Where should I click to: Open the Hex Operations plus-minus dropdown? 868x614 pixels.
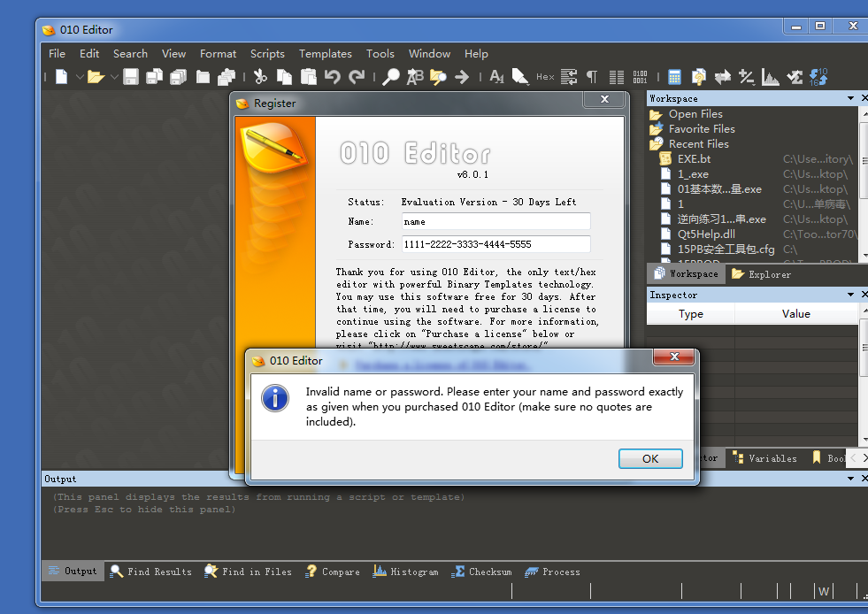coord(746,77)
